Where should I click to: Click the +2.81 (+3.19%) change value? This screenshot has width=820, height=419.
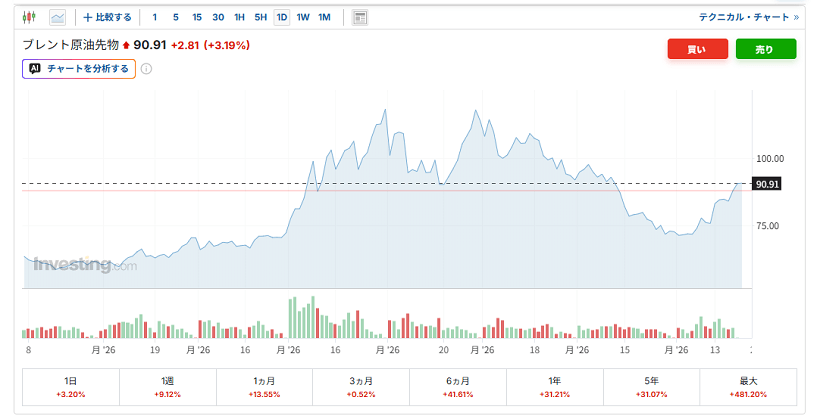[x=210, y=46]
